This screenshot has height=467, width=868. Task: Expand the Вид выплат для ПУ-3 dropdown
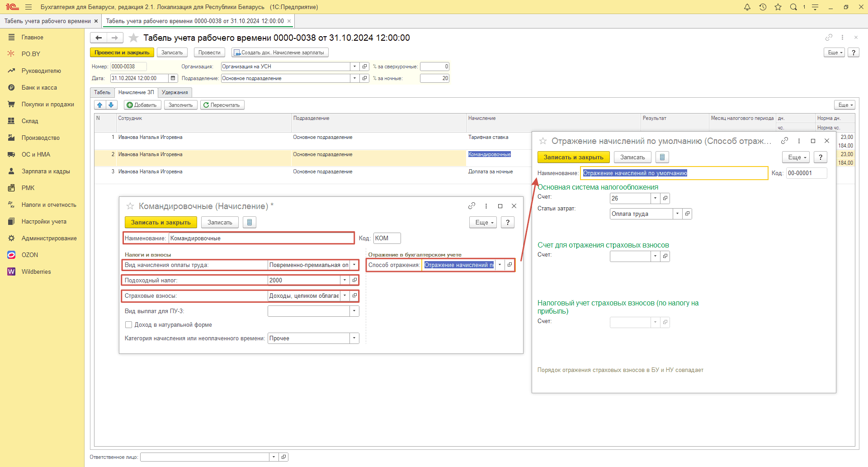pyautogui.click(x=354, y=311)
